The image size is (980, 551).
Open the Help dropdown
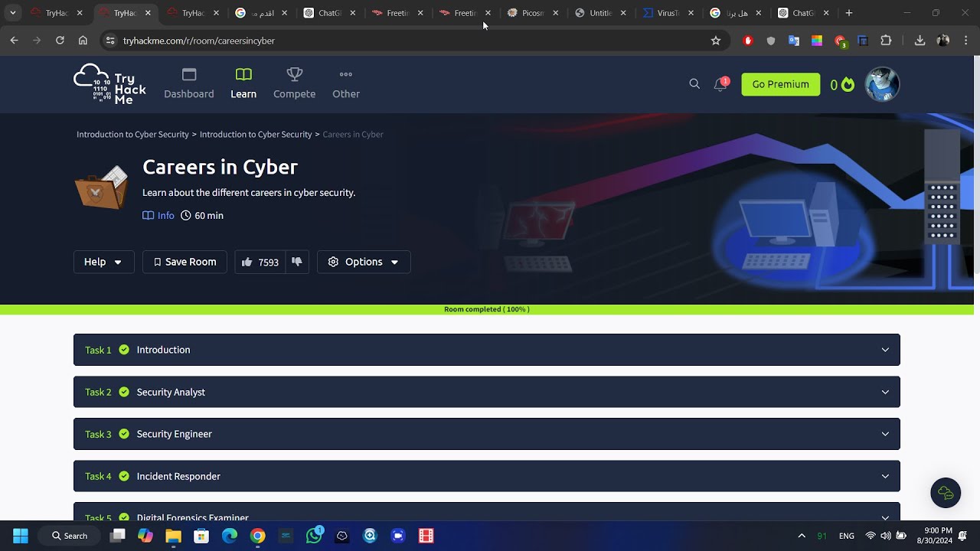pos(103,262)
